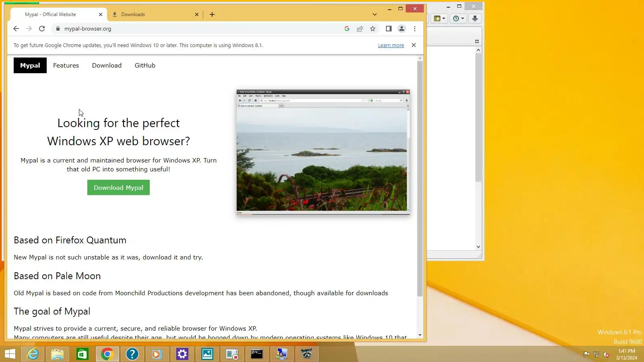
Task: Click the background window's scroll-up arrow
Action: (x=478, y=50)
